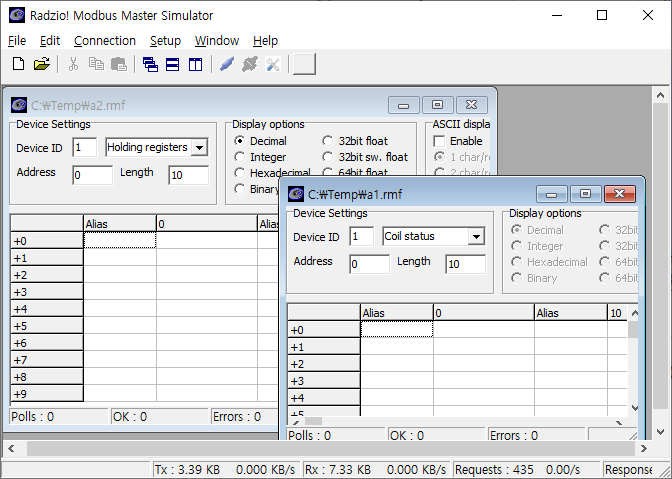Open settings via wrench tools icon
This screenshot has height=479, width=672.
point(273,64)
